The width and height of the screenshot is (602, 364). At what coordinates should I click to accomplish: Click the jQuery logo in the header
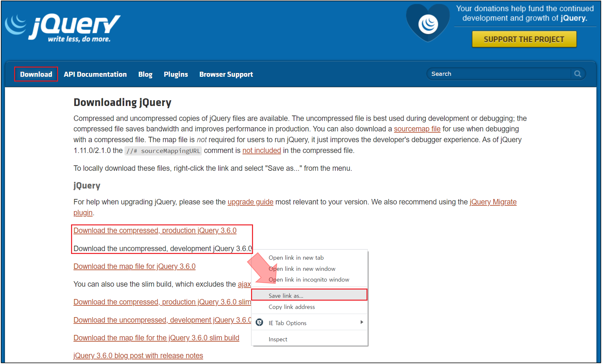(62, 28)
